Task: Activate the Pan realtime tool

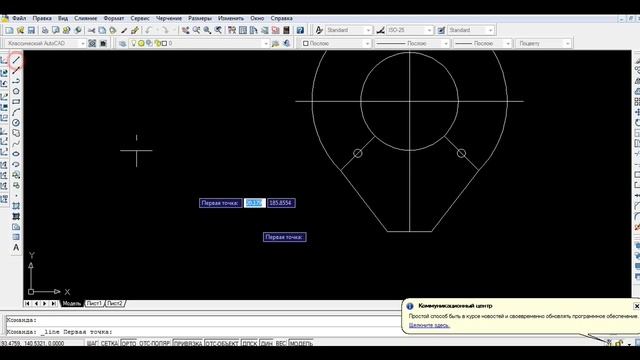Action: tap(186, 30)
